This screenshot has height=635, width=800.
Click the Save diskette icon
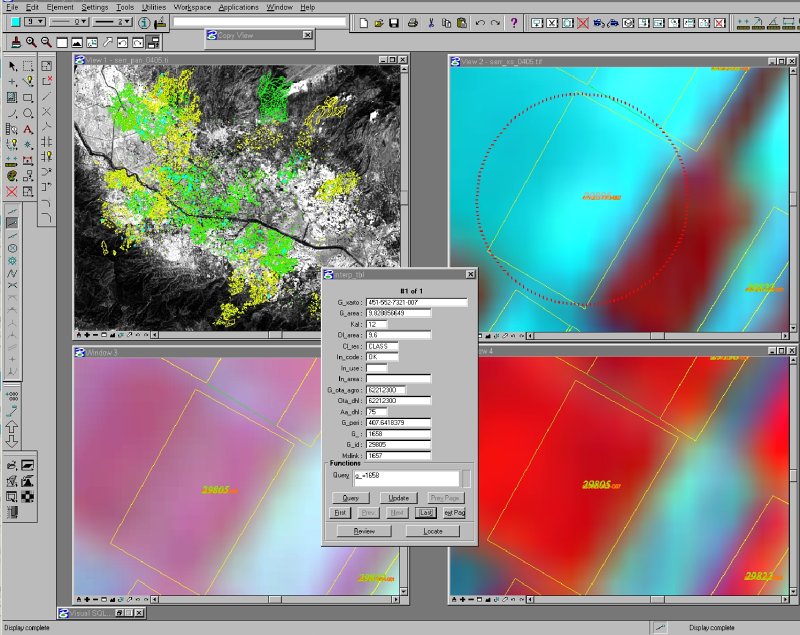[395, 22]
